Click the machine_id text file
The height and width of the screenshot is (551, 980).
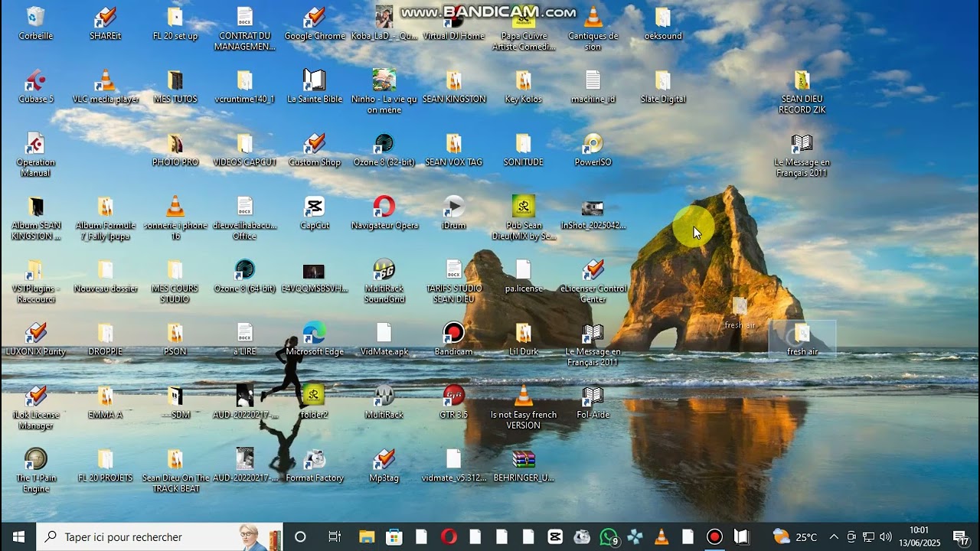(x=593, y=86)
